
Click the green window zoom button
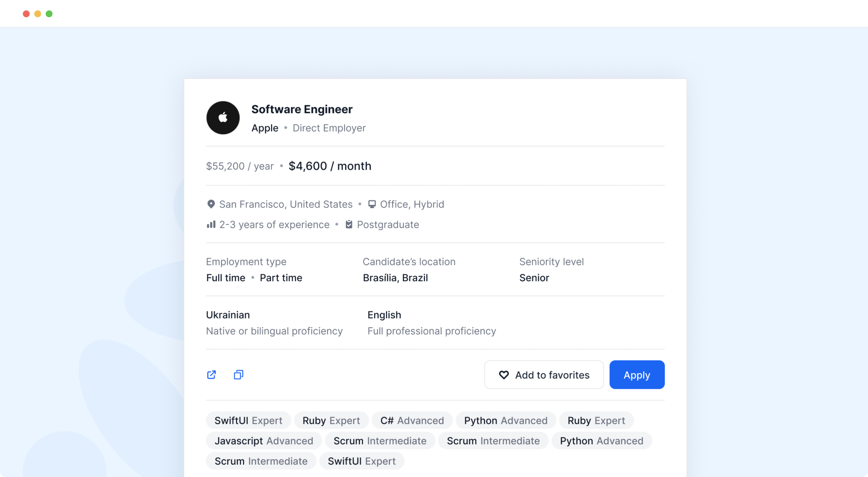[x=49, y=14]
